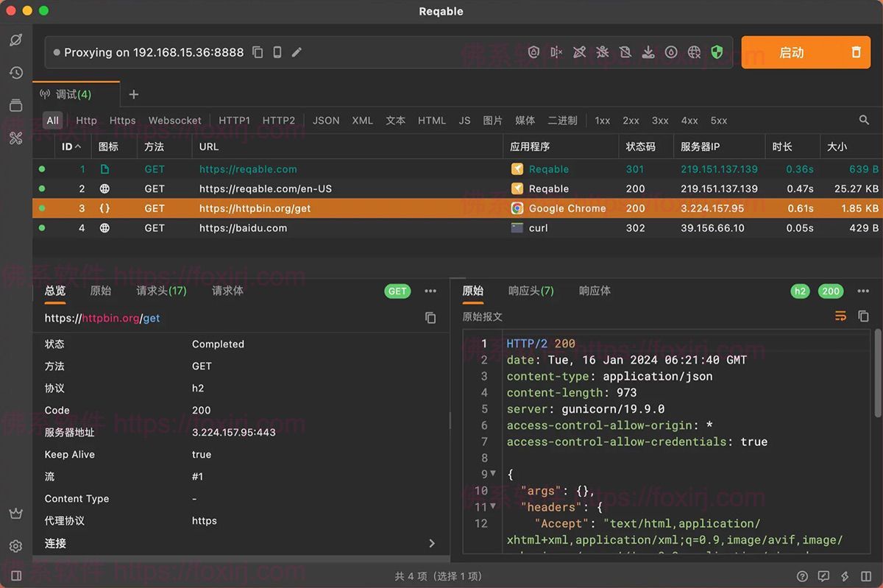The height and width of the screenshot is (588, 883).
Task: Switch to the 响应体 tab
Action: pos(595,291)
